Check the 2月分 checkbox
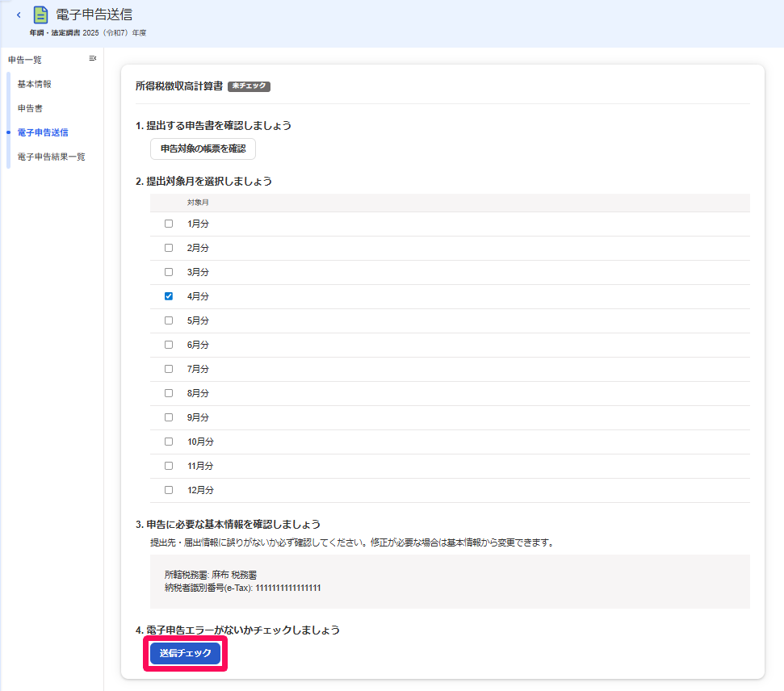Screen dimensions: 784x691 click(169, 248)
